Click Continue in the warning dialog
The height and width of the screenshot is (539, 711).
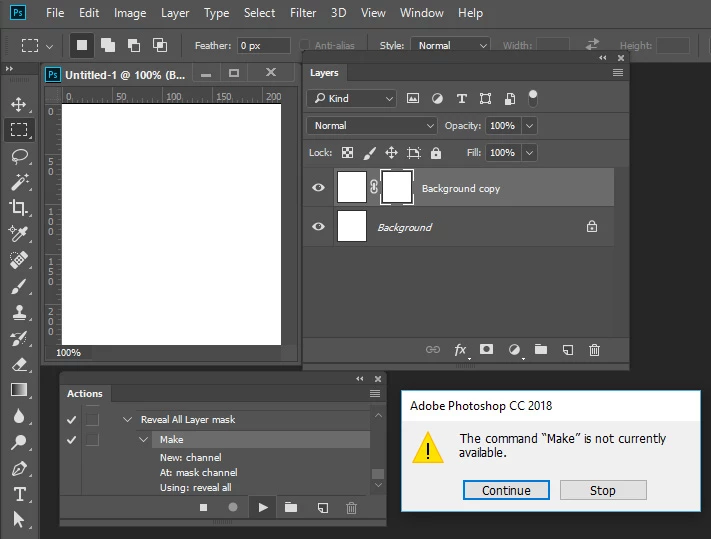point(506,490)
